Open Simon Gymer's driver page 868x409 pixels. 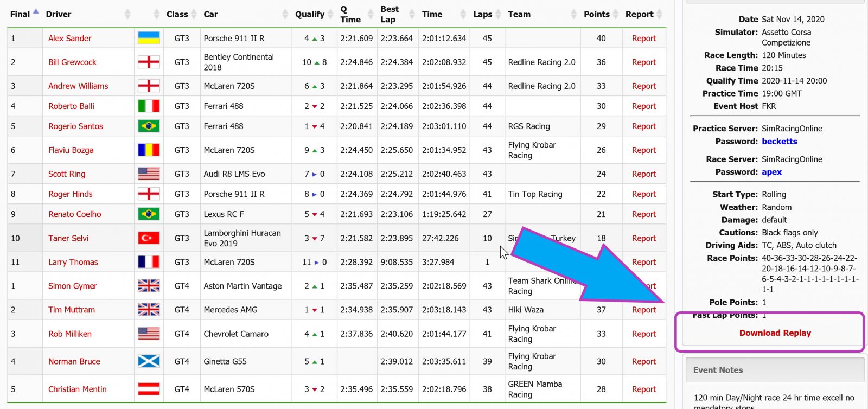coord(73,286)
